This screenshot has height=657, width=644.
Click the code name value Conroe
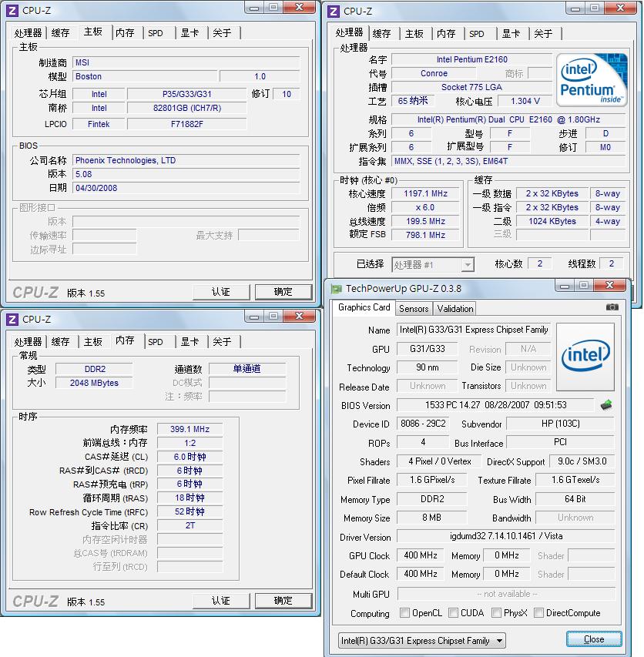(434, 73)
